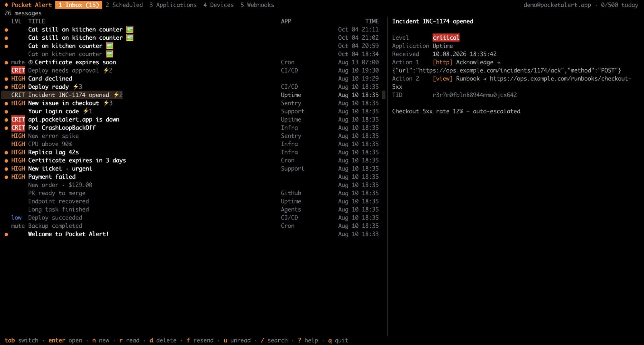Switch to Scheduled tab

coord(124,5)
